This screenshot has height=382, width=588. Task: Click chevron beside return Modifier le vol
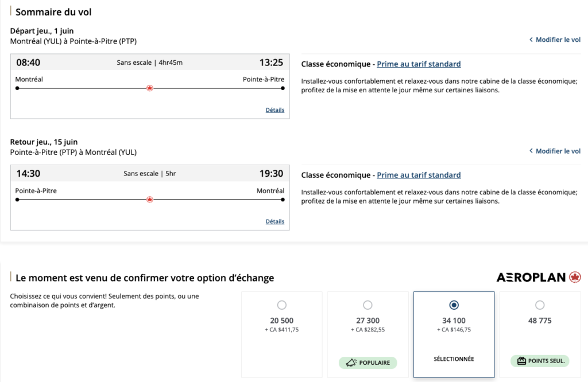531,151
